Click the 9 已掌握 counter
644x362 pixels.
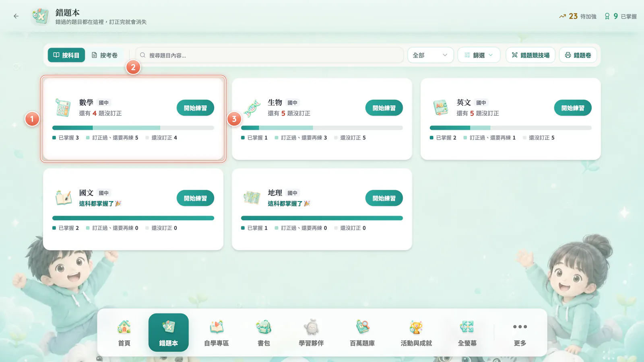pos(620,16)
